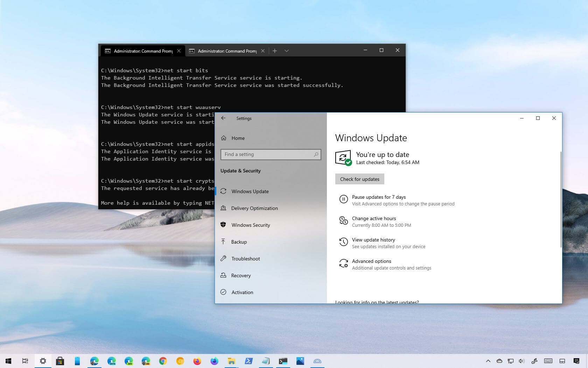
Task: Click the gear-sync icon beside Advanced options
Action: (x=343, y=264)
